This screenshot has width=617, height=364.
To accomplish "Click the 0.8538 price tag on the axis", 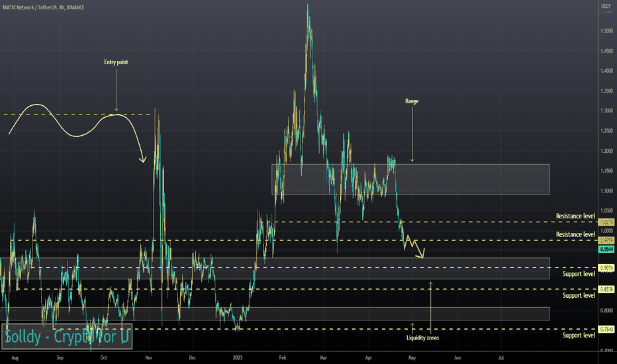I will [606, 289].
